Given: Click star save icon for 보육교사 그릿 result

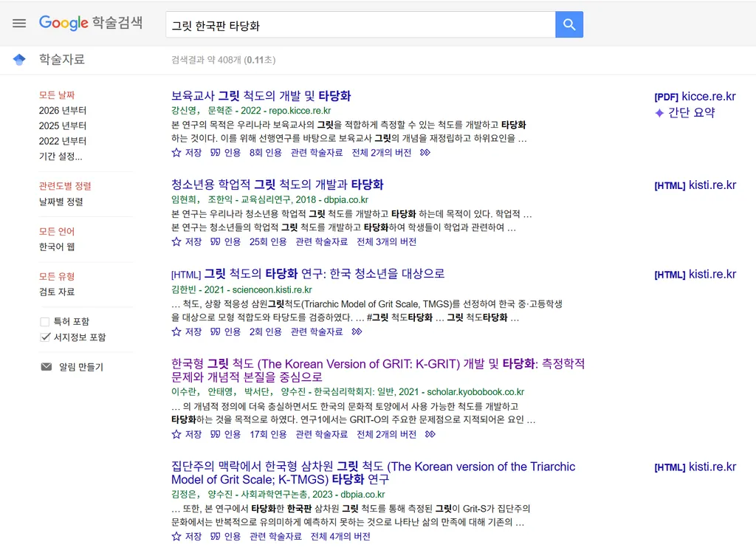Looking at the screenshot, I should click(176, 152).
